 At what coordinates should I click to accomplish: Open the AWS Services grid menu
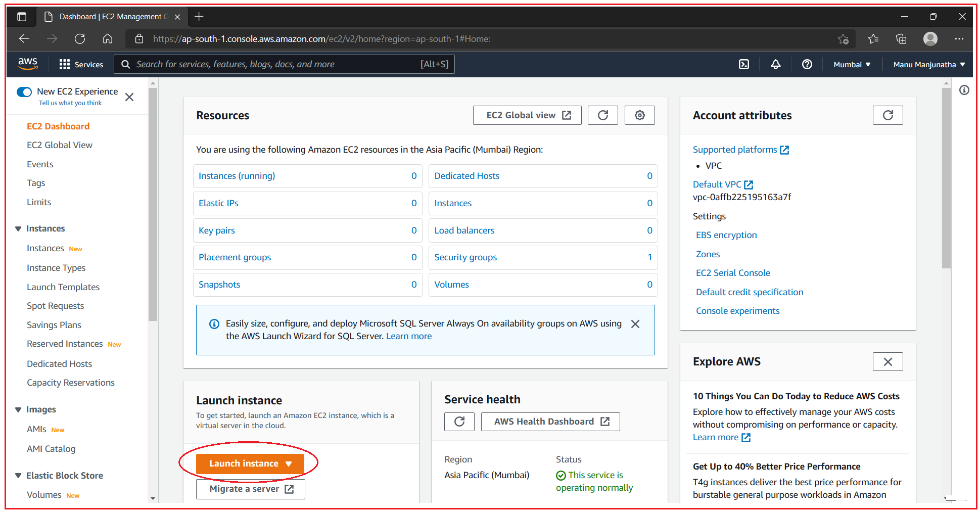pos(65,64)
